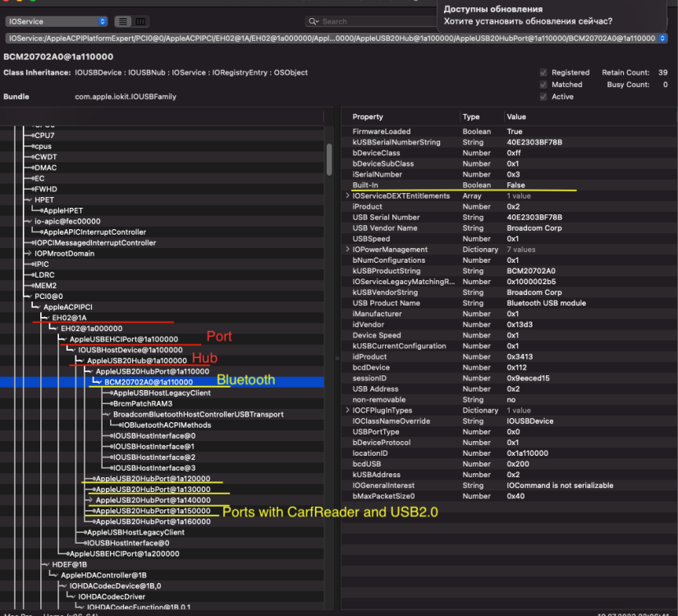Image resolution: width=678 pixels, height=616 pixels.
Task: Collapse the HPET tree node
Action: pyautogui.click(x=29, y=200)
